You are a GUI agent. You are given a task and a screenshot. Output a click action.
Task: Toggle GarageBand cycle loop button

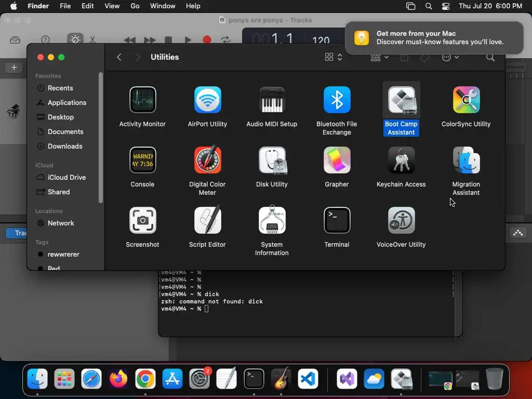pos(225,39)
